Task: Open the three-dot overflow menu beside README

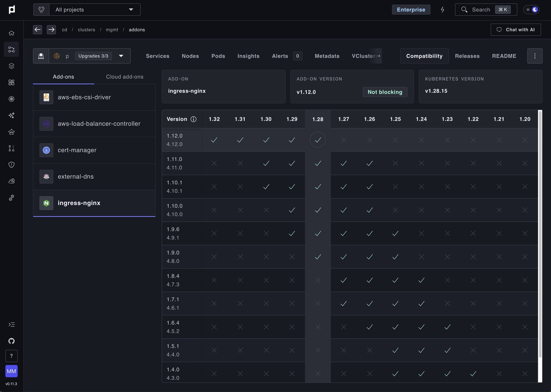Action: click(x=535, y=56)
